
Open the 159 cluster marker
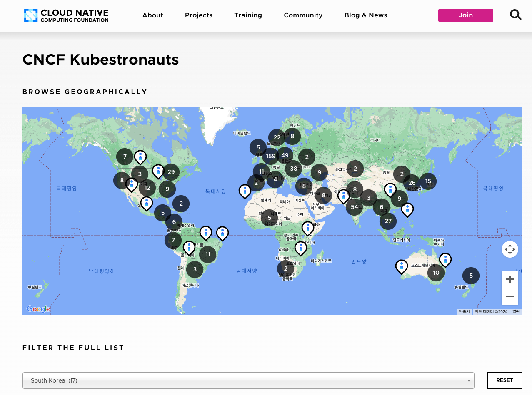point(270,157)
